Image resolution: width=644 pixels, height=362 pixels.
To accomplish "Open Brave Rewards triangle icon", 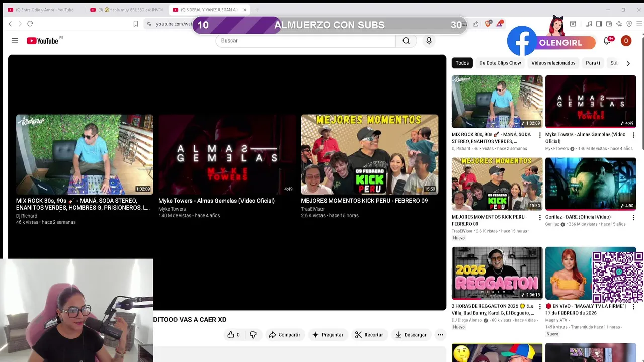I will click(x=500, y=24).
